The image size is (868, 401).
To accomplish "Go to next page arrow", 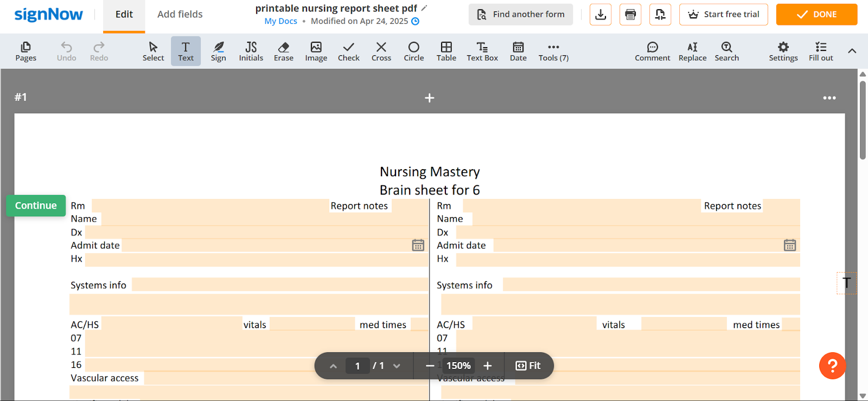I will pos(397,366).
